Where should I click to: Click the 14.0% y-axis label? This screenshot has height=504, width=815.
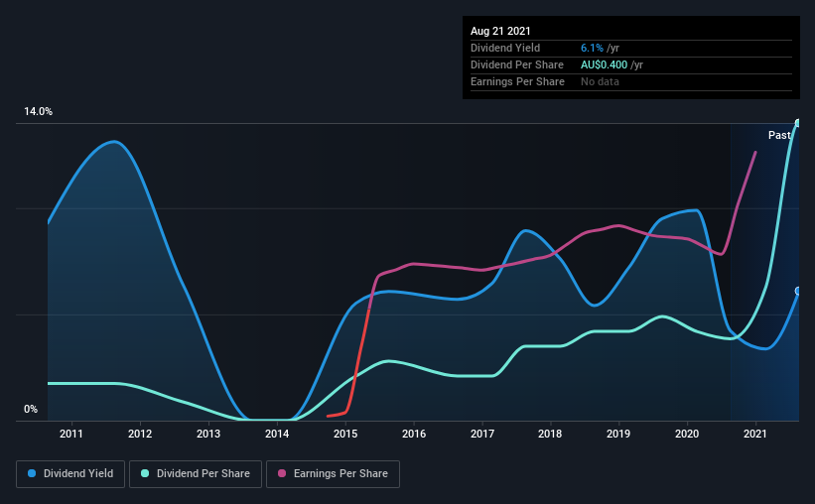pyautogui.click(x=38, y=112)
